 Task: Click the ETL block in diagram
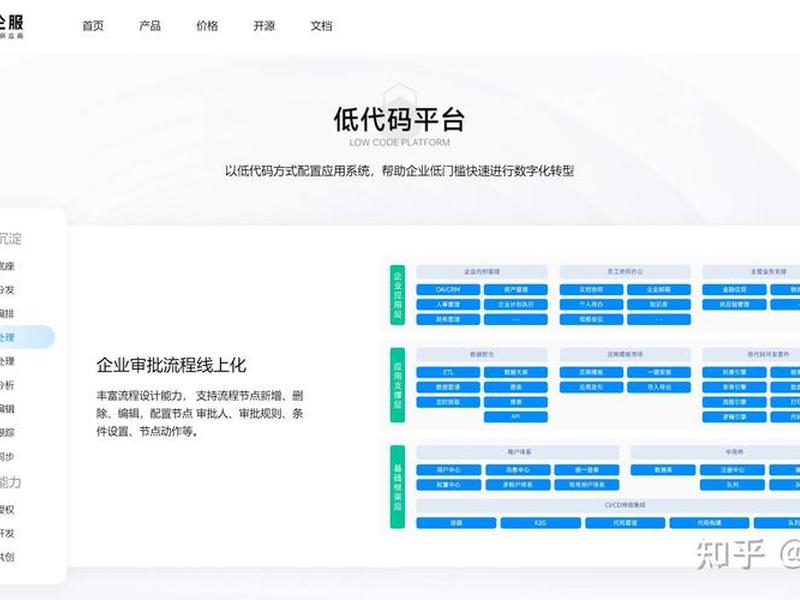(x=448, y=372)
